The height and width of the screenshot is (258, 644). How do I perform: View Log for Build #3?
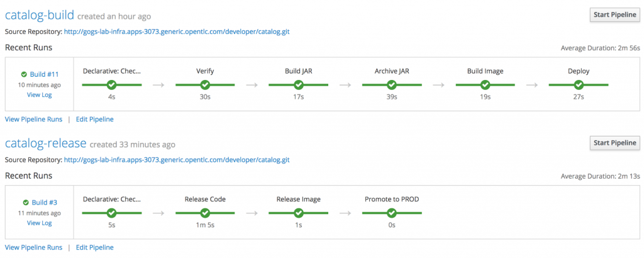tap(39, 223)
